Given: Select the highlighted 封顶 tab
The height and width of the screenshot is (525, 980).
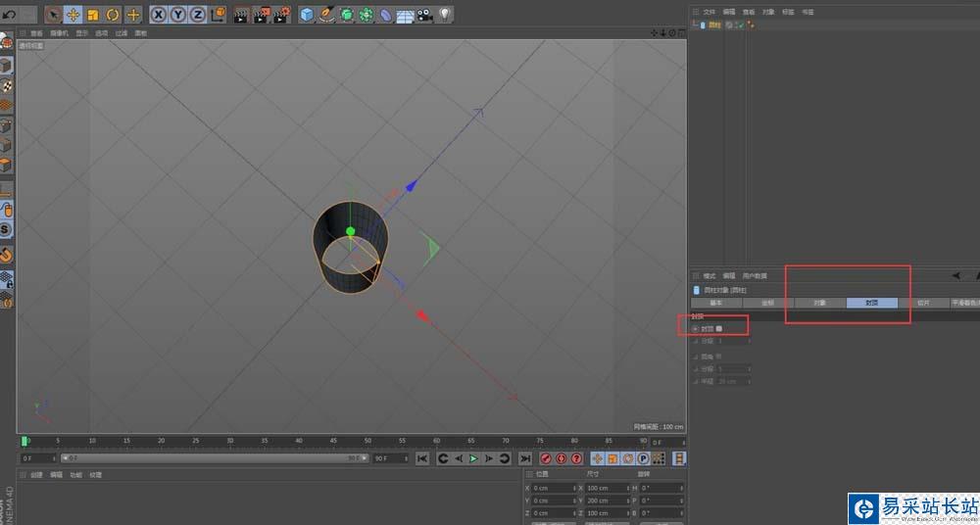Looking at the screenshot, I should (872, 303).
